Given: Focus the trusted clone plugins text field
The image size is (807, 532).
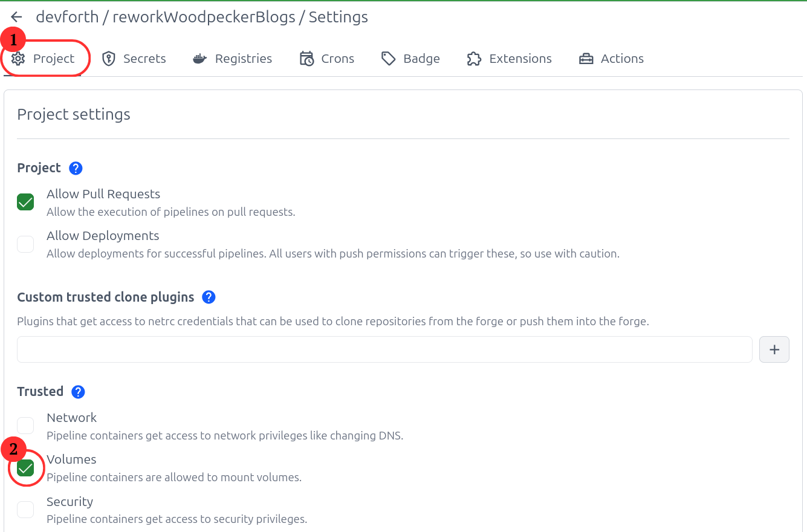Looking at the screenshot, I should 384,349.
